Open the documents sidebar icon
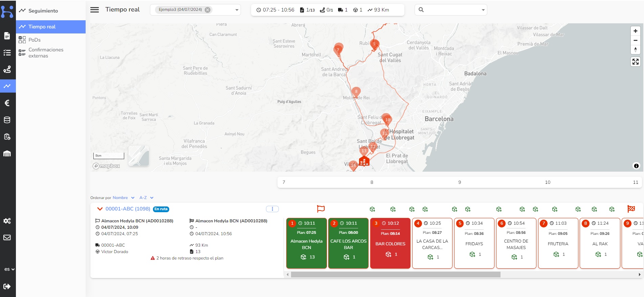The width and height of the screenshot is (644, 297). (7, 36)
